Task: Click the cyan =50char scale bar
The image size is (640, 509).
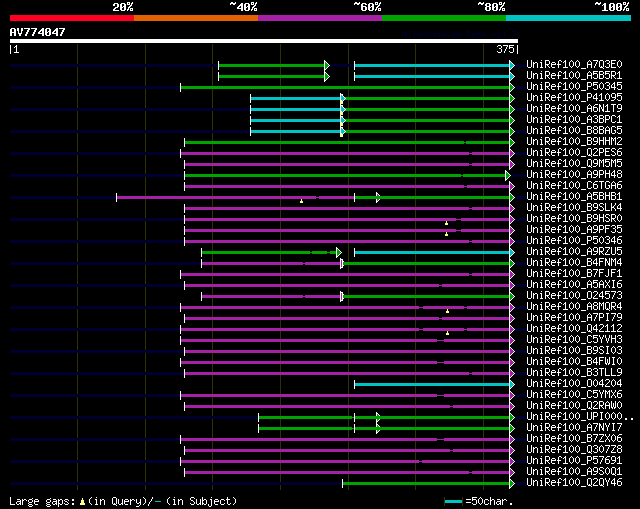Action: [453, 501]
